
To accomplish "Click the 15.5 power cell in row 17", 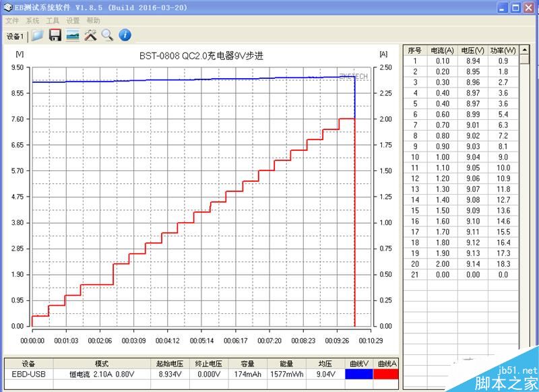I will (x=503, y=232).
